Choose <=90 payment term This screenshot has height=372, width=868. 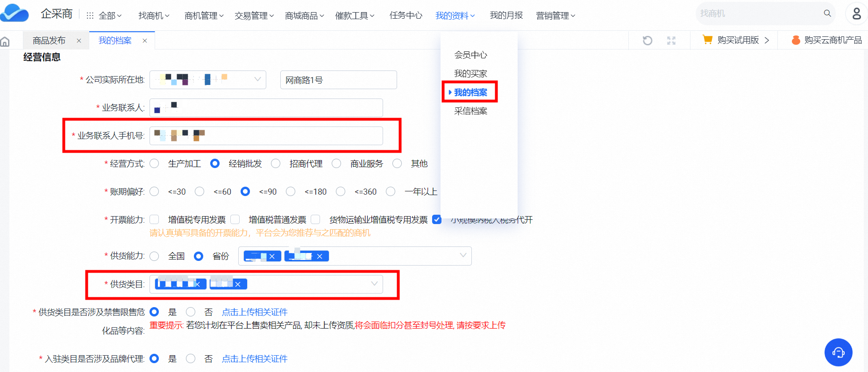[245, 191]
